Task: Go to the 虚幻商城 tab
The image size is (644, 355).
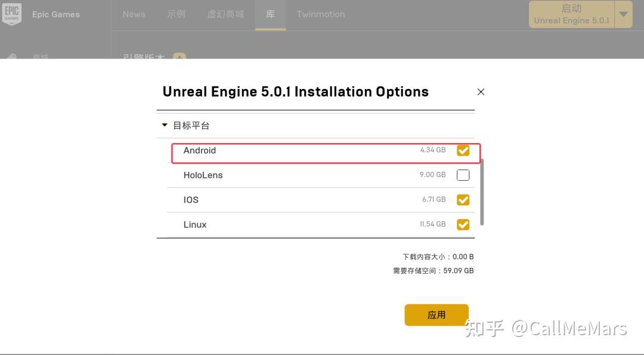Action: point(225,14)
